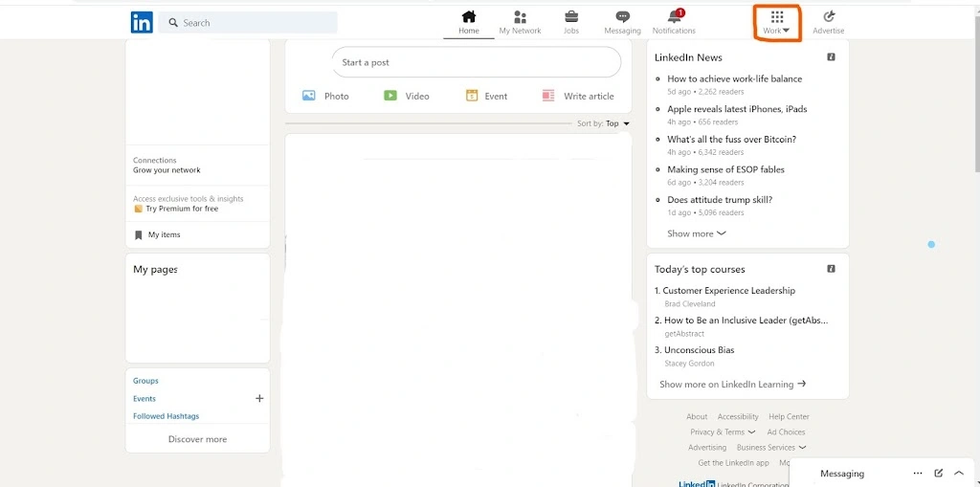This screenshot has width=980, height=487.
Task: Click the Event post icon
Action: click(472, 96)
